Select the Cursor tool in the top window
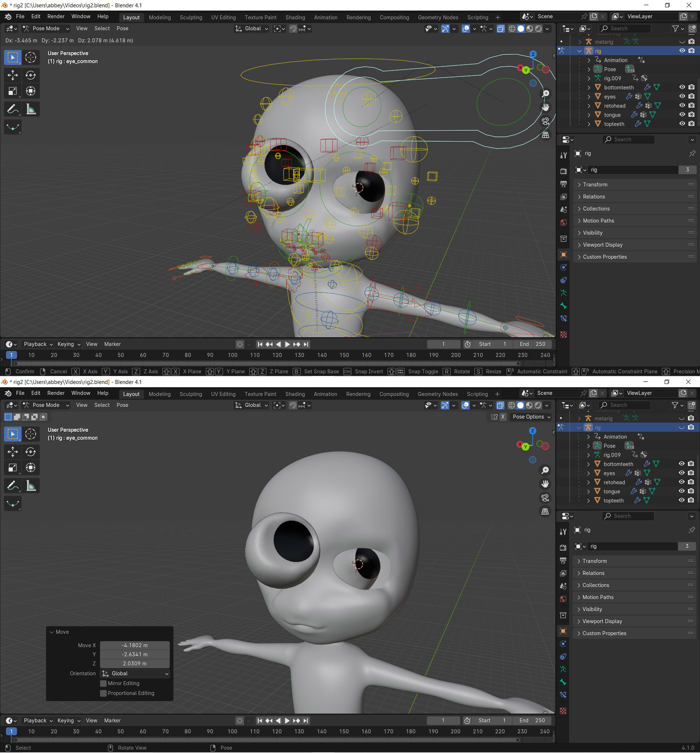Image resolution: width=700 pixels, height=753 pixels. (31, 57)
